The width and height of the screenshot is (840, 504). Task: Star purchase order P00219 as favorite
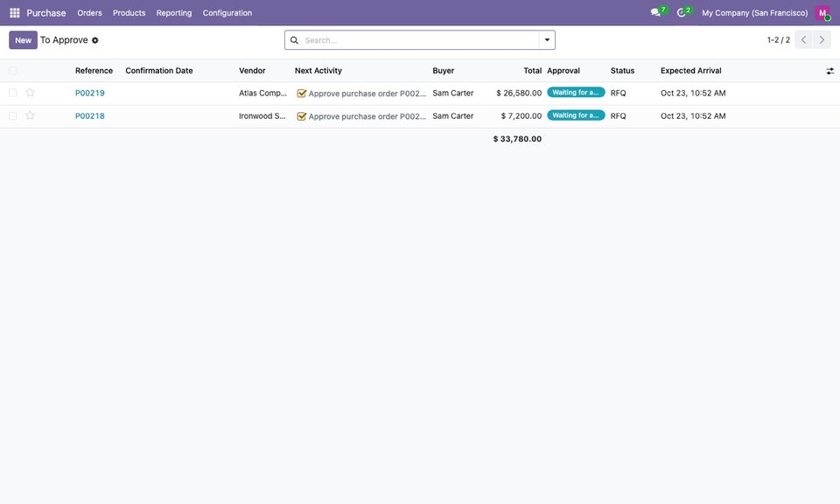coord(30,93)
